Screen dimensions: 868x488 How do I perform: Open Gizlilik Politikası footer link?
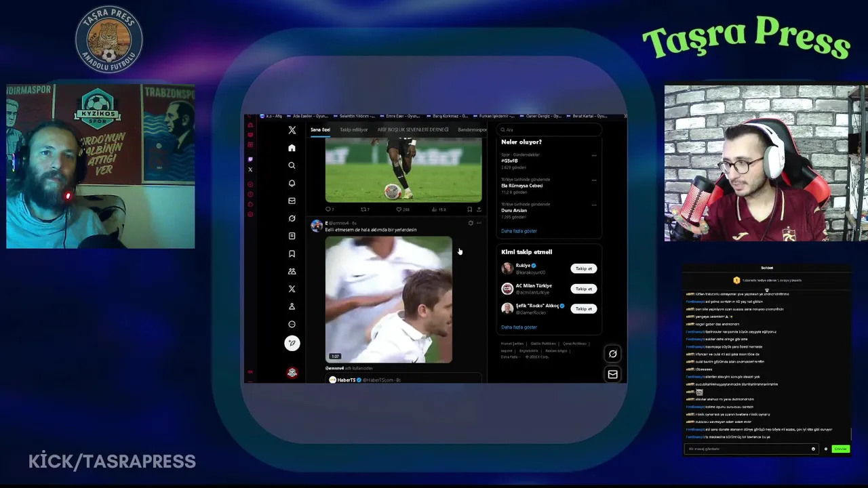pyautogui.click(x=543, y=344)
